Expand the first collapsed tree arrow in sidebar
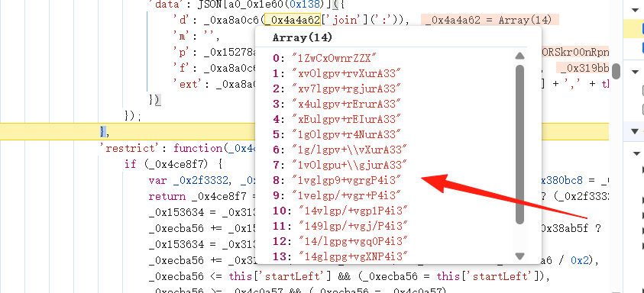This screenshot has width=644, height=293. coord(642,169)
